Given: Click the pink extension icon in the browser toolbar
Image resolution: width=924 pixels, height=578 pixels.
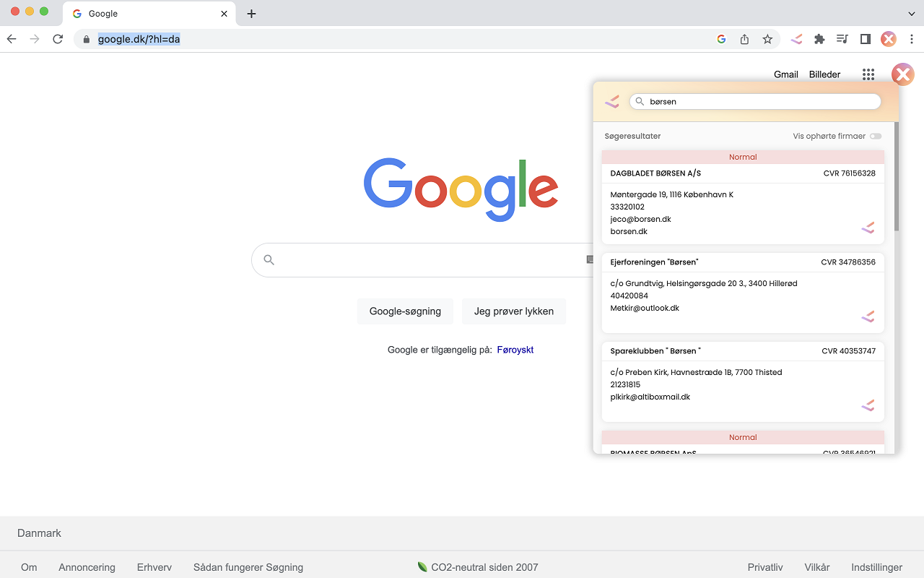Looking at the screenshot, I should tap(796, 39).
